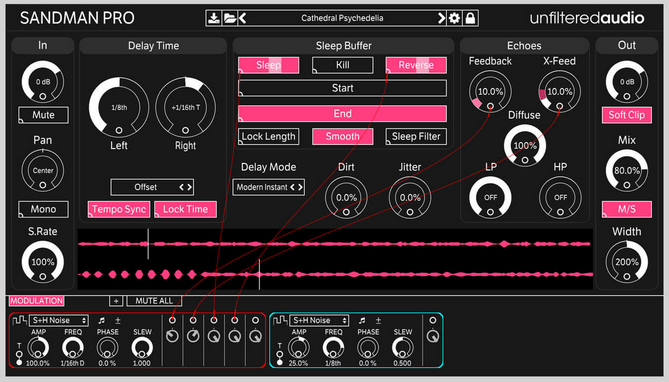Toggle the preset lock icon
This screenshot has height=382, width=669.
470,18
